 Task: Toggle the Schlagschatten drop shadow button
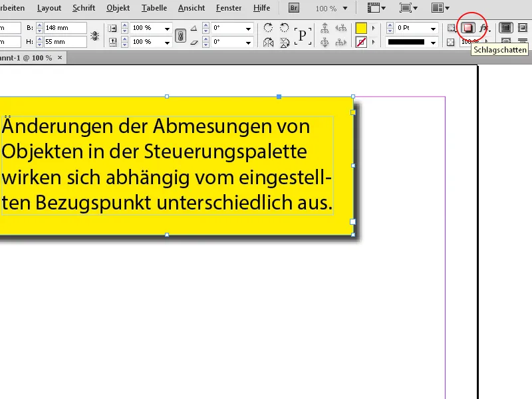click(468, 28)
